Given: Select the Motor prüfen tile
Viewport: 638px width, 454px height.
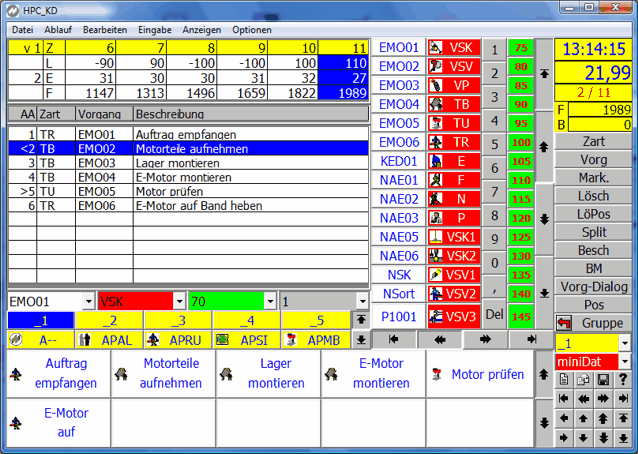Looking at the screenshot, I should point(478,375).
